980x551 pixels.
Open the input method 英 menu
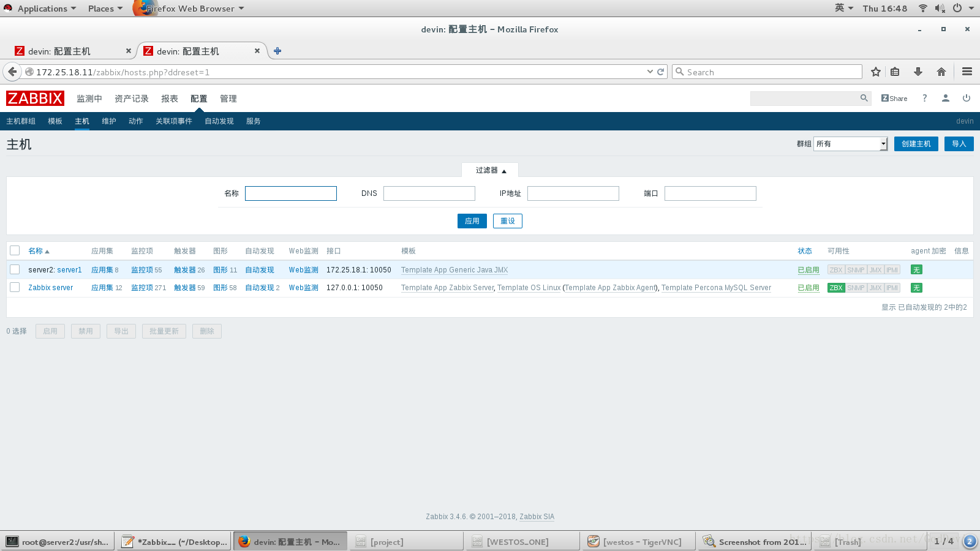pos(843,8)
